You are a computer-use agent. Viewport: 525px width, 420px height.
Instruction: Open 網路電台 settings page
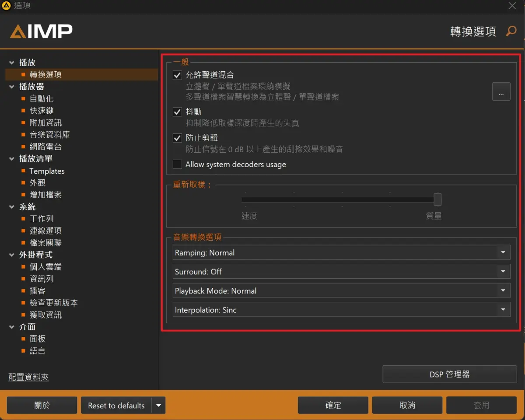pos(45,147)
